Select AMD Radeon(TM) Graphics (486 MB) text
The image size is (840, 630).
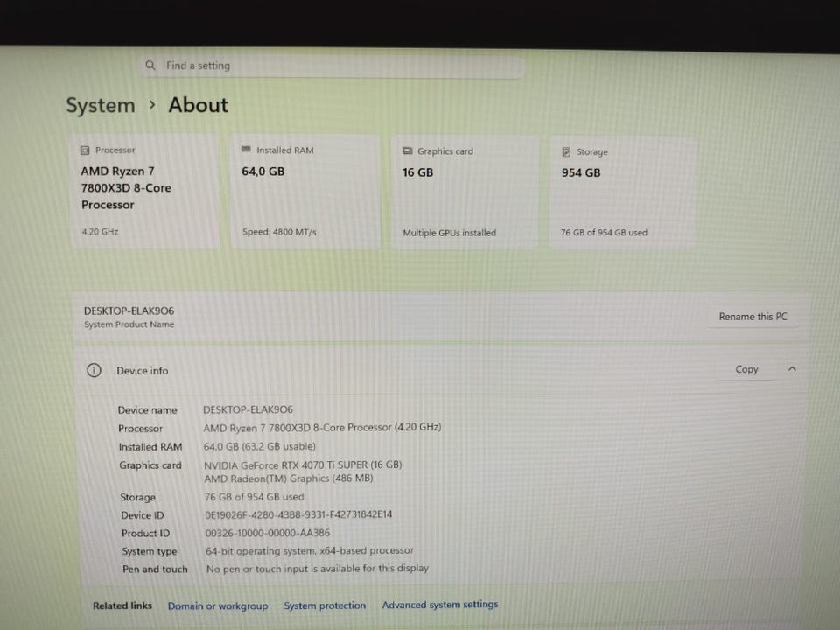point(288,479)
